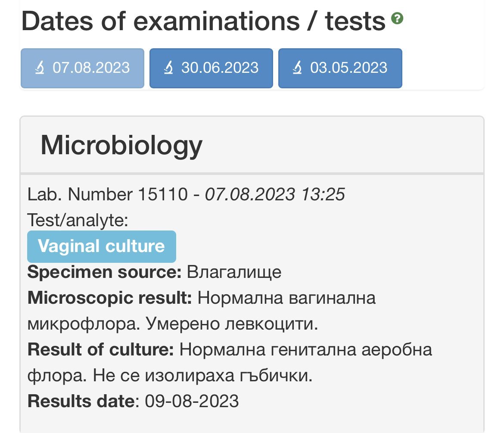The width and height of the screenshot is (504, 433).
Task: Click the Dates of examinations heading
Action: click(x=203, y=21)
